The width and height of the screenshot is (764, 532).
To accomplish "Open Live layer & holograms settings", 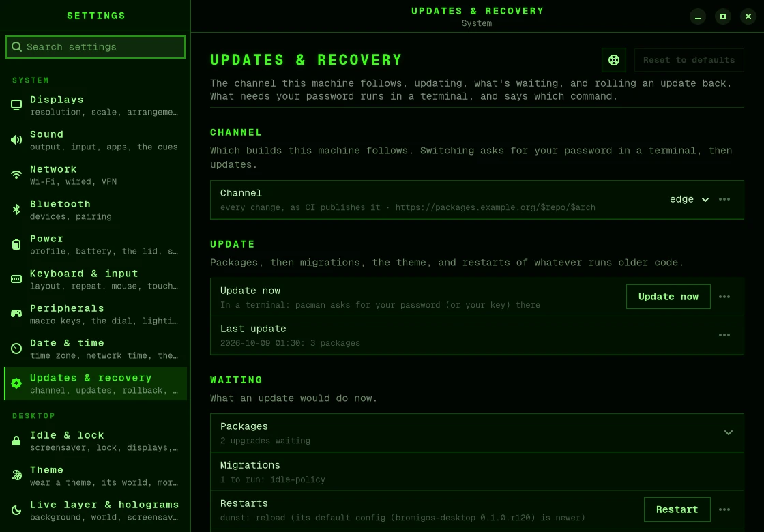I will [x=95, y=511].
